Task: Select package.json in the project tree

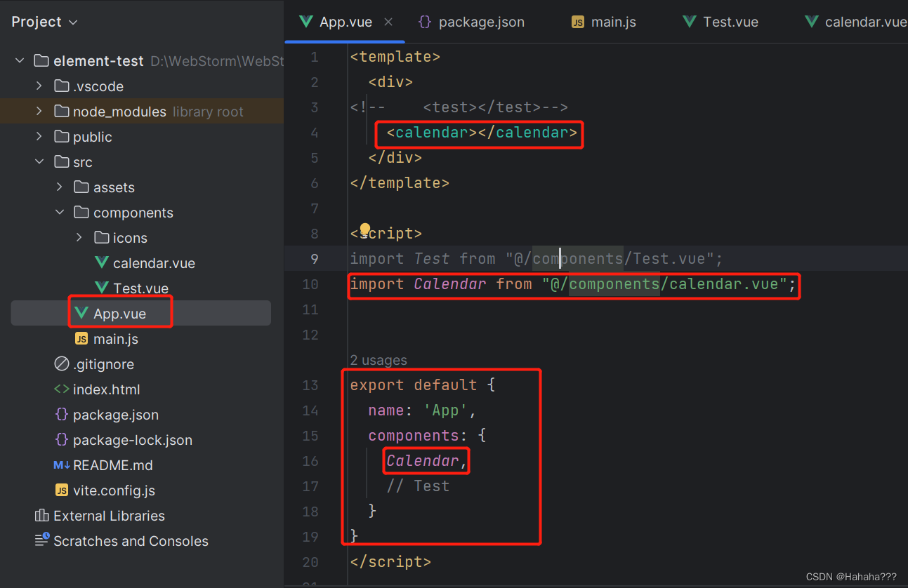Action: click(x=116, y=415)
